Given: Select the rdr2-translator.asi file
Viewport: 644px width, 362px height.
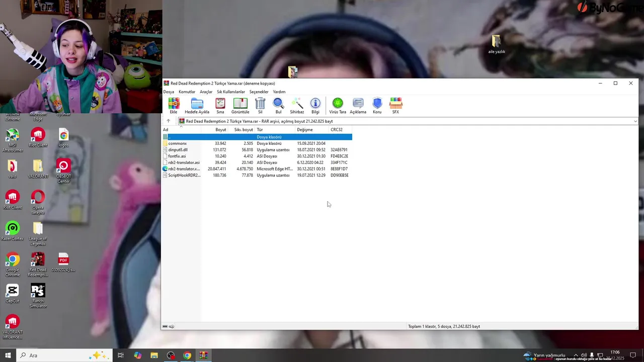Looking at the screenshot, I should click(257, 162).
